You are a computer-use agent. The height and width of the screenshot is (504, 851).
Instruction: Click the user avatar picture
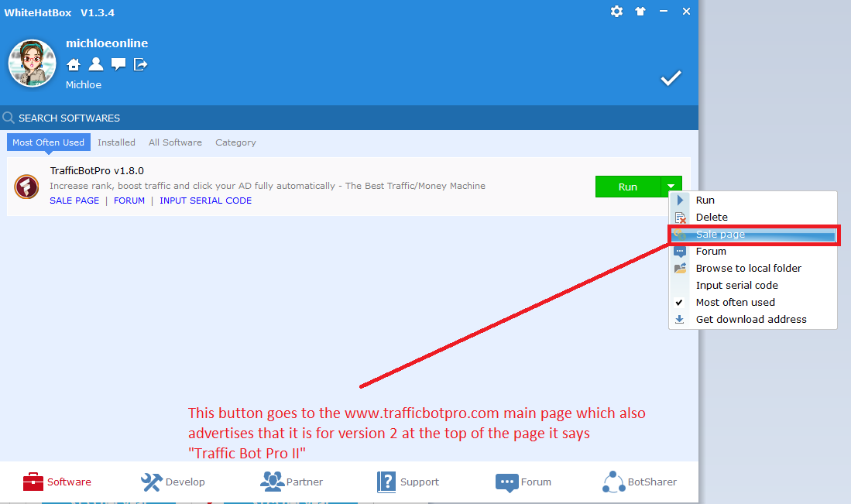point(33,63)
